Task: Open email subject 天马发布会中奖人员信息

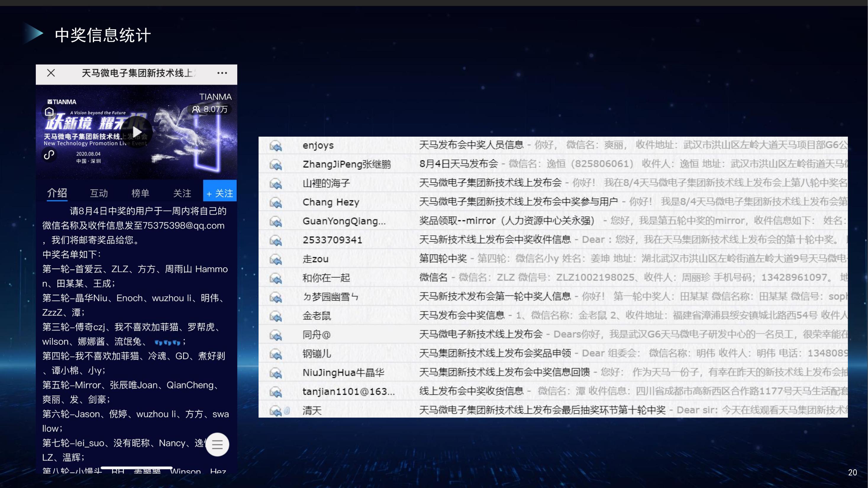Action: coord(471,145)
